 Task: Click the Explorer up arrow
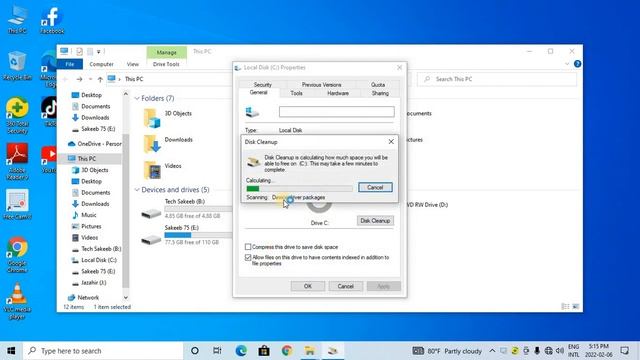[100, 79]
